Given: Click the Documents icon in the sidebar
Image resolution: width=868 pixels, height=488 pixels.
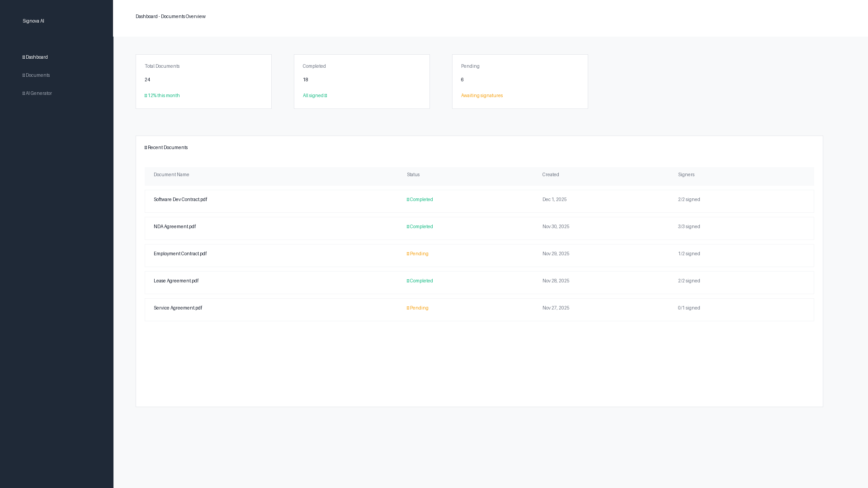Looking at the screenshot, I should (x=24, y=75).
